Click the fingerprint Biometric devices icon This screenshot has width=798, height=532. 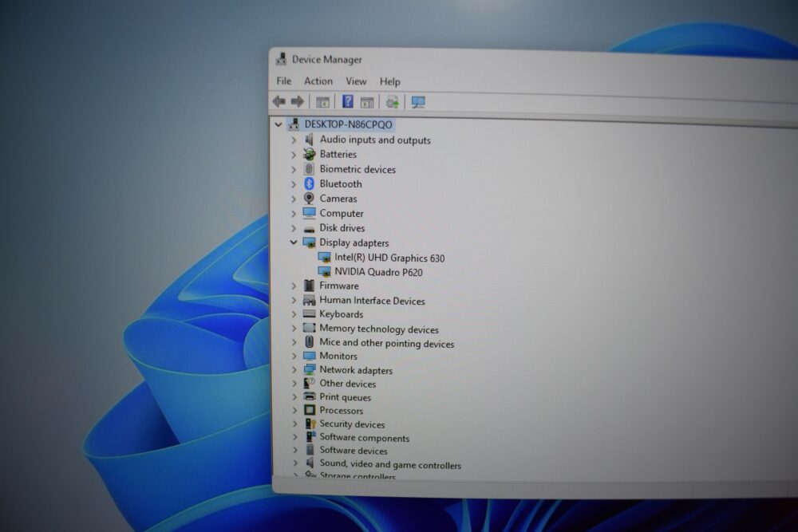point(309,168)
